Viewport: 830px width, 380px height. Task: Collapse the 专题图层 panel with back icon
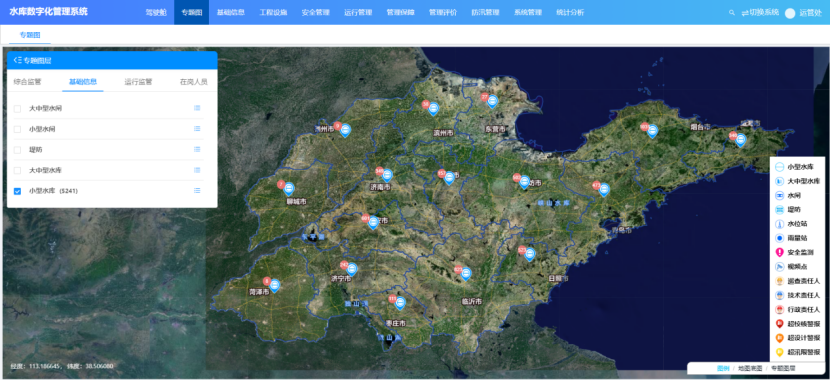[x=18, y=60]
